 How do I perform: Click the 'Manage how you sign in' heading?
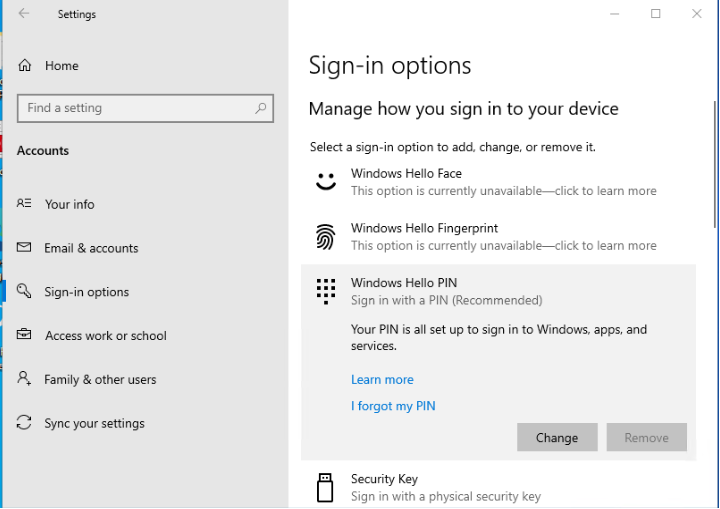(x=463, y=109)
